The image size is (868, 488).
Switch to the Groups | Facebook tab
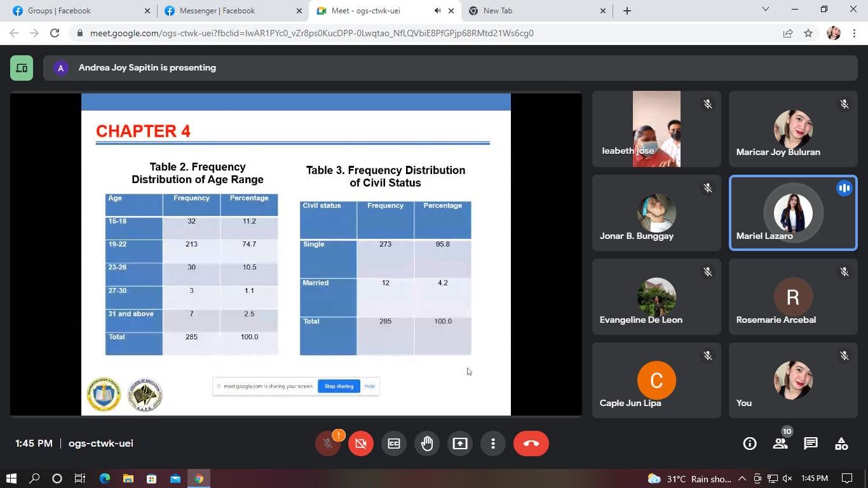81,11
